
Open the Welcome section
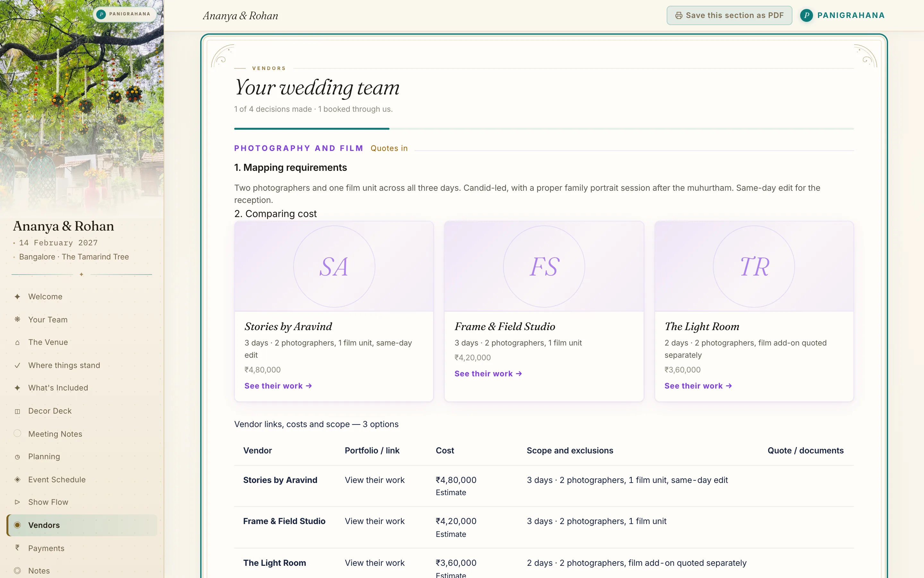[82, 297]
